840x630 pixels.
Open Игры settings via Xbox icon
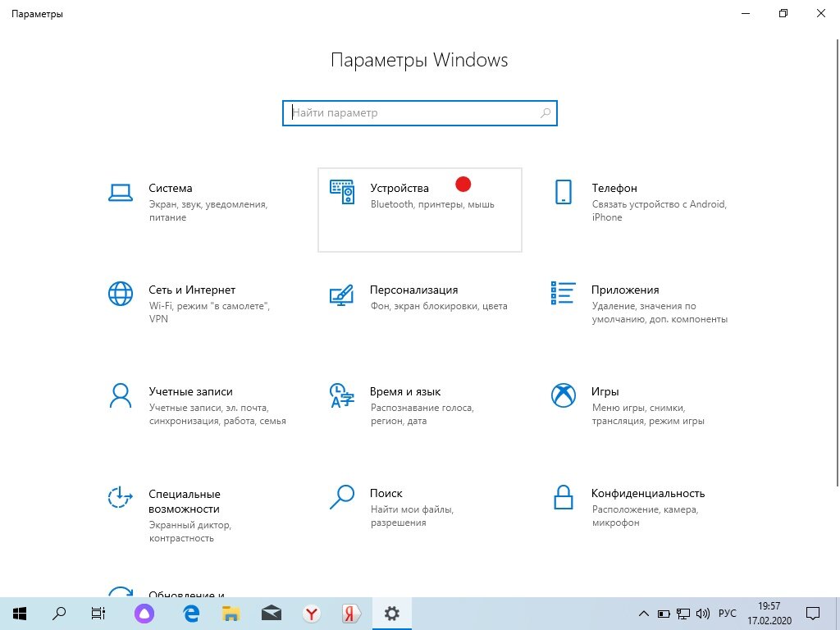[x=563, y=395]
